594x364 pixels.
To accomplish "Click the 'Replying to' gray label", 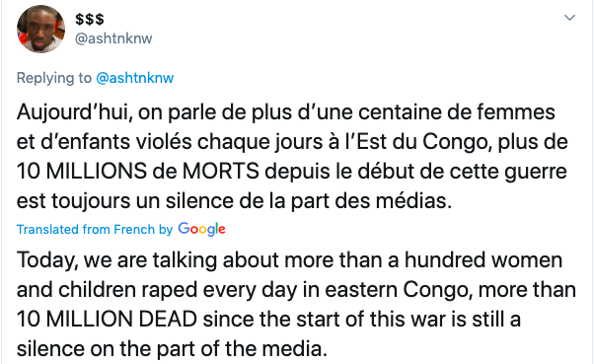I will 54,78.
